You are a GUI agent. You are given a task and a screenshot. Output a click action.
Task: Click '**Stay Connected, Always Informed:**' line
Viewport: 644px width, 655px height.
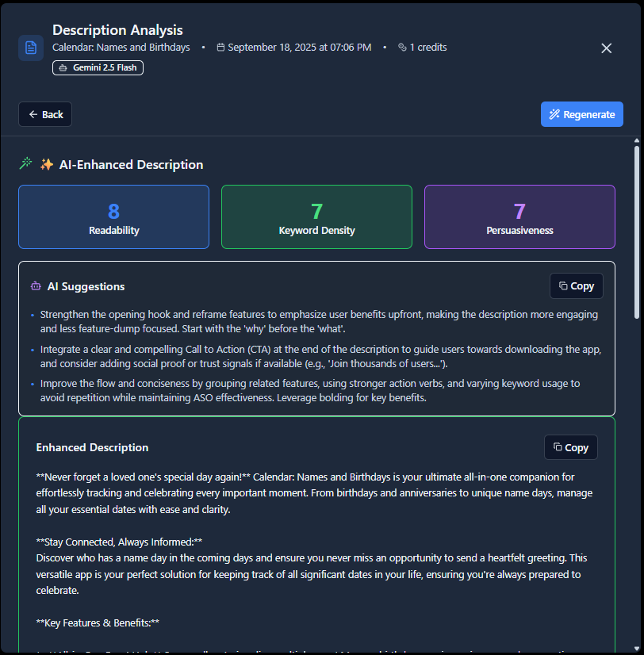tap(119, 542)
